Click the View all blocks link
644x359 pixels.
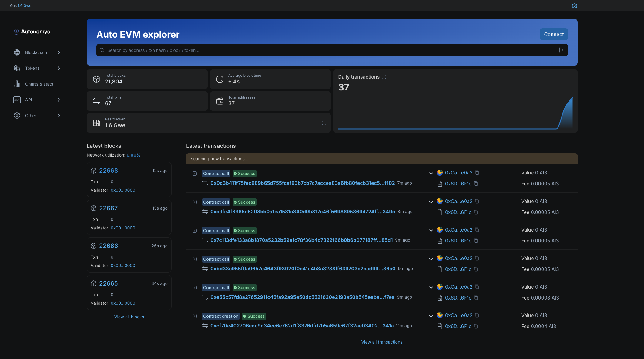[129, 317]
